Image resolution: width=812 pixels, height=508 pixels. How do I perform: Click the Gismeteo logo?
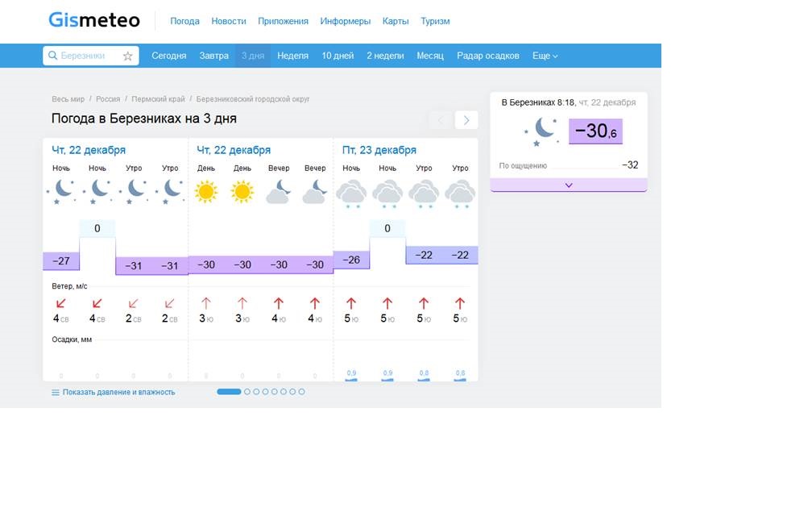tap(93, 20)
